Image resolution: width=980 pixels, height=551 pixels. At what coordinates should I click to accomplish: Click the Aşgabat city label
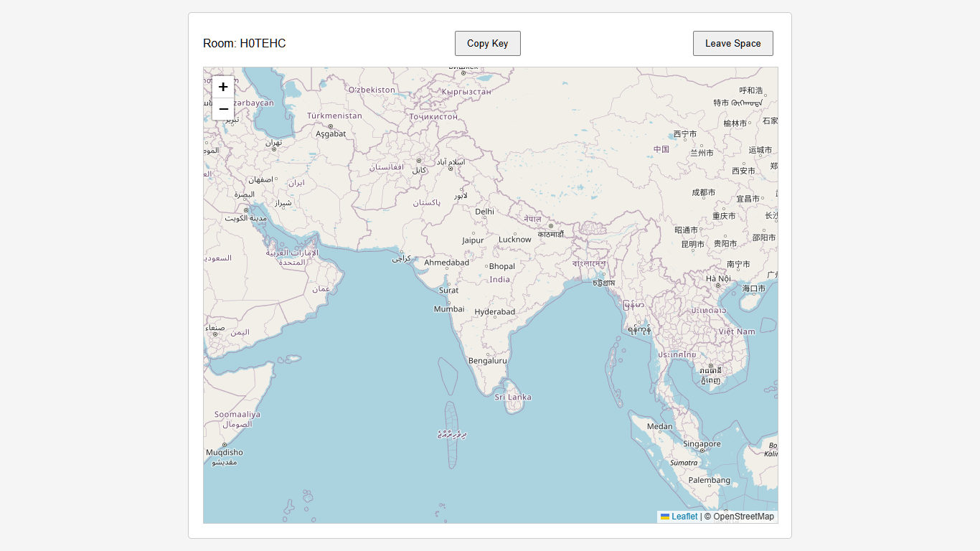331,133
